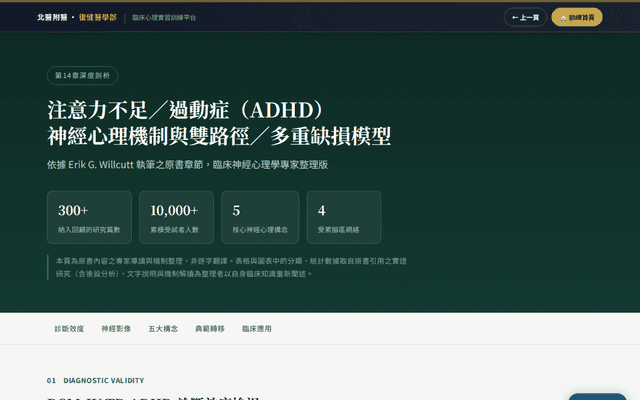
Task: Click 臨床心理實習訓練平台 header text
Action: point(164,18)
